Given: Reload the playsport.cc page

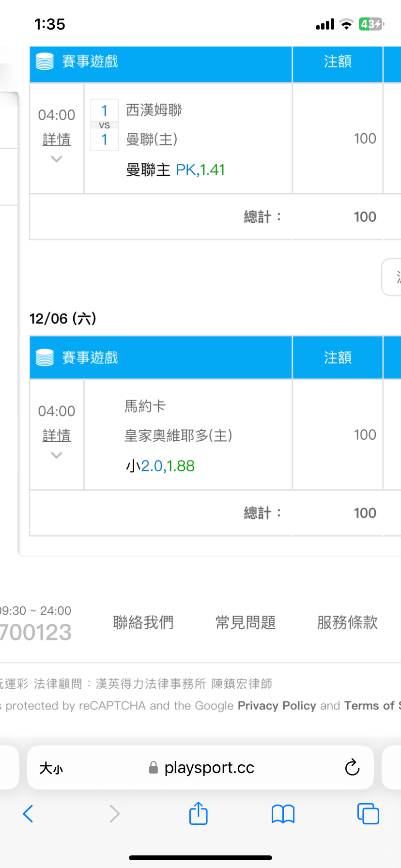Looking at the screenshot, I should (352, 767).
